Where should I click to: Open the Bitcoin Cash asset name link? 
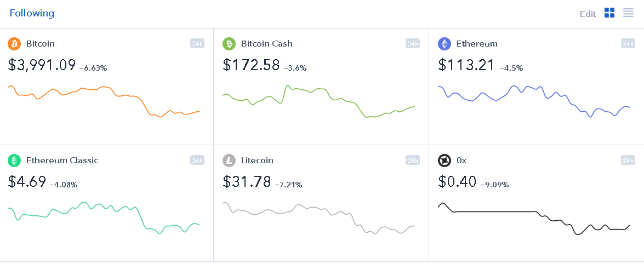pyautogui.click(x=266, y=43)
